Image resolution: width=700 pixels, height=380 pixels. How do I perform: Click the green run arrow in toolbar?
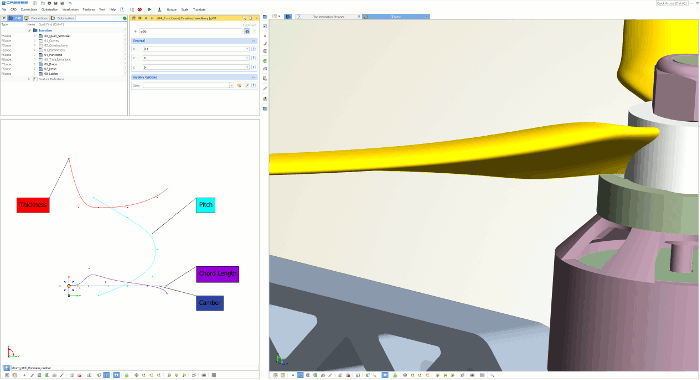(150, 9)
